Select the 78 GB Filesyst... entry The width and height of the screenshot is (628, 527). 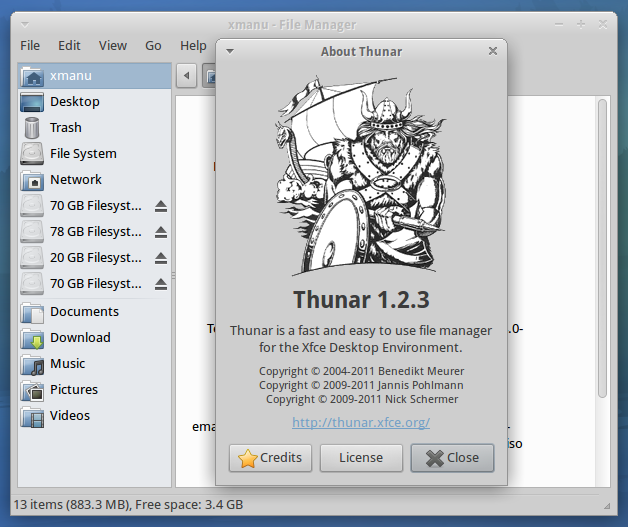tap(95, 232)
